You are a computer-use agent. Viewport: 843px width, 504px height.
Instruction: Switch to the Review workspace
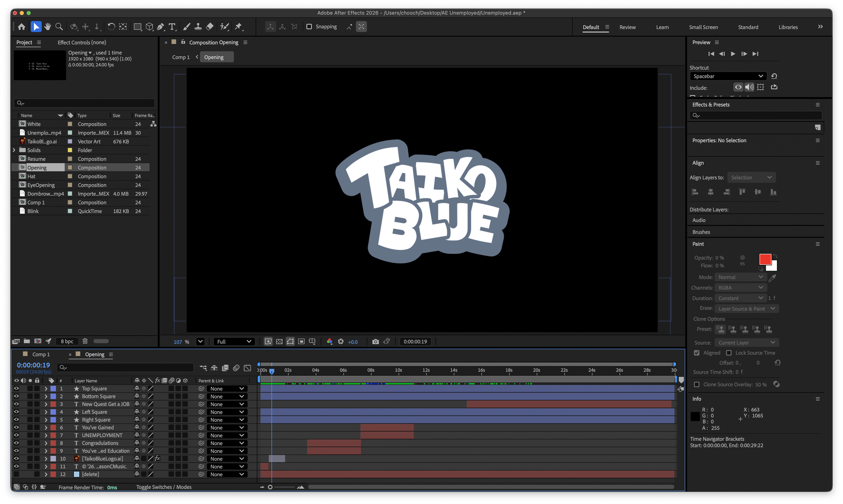coord(627,27)
